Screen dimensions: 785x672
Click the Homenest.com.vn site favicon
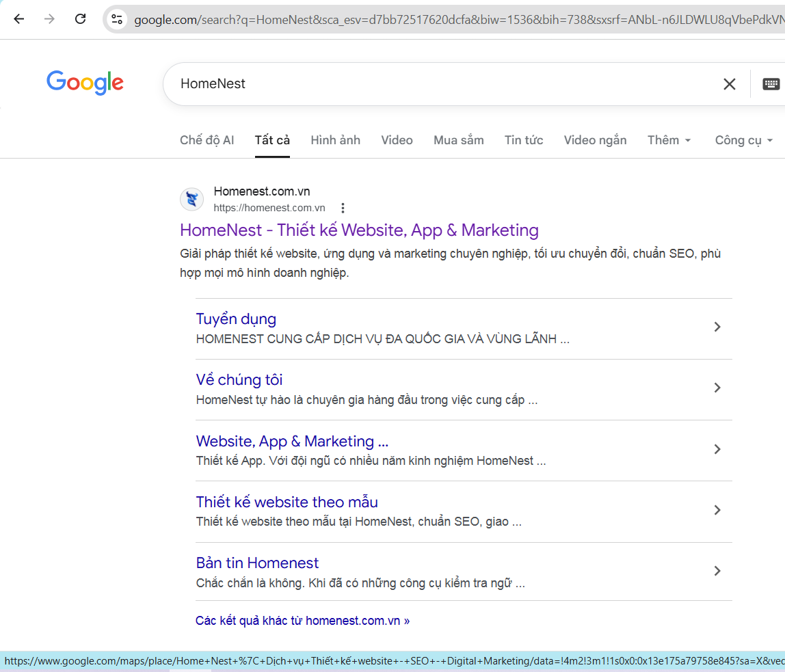click(x=191, y=200)
